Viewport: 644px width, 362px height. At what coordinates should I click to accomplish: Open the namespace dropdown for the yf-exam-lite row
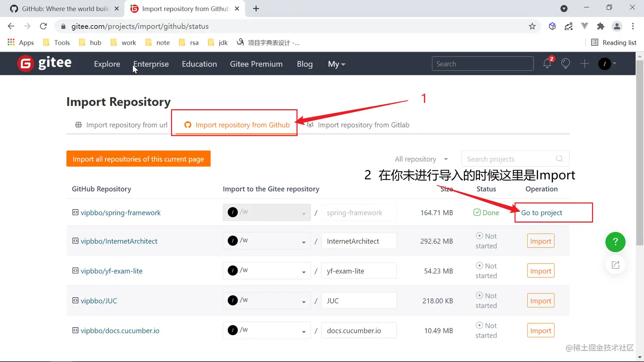pos(267,271)
